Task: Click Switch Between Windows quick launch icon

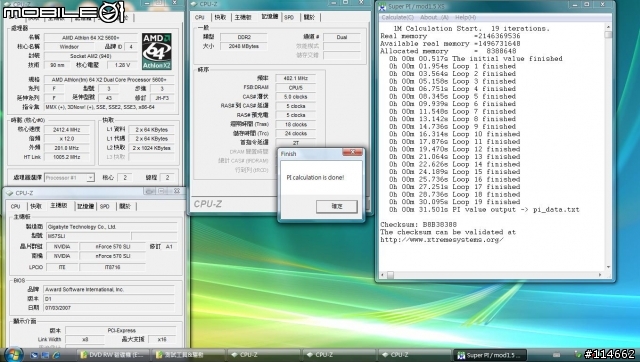Action: 45,355
